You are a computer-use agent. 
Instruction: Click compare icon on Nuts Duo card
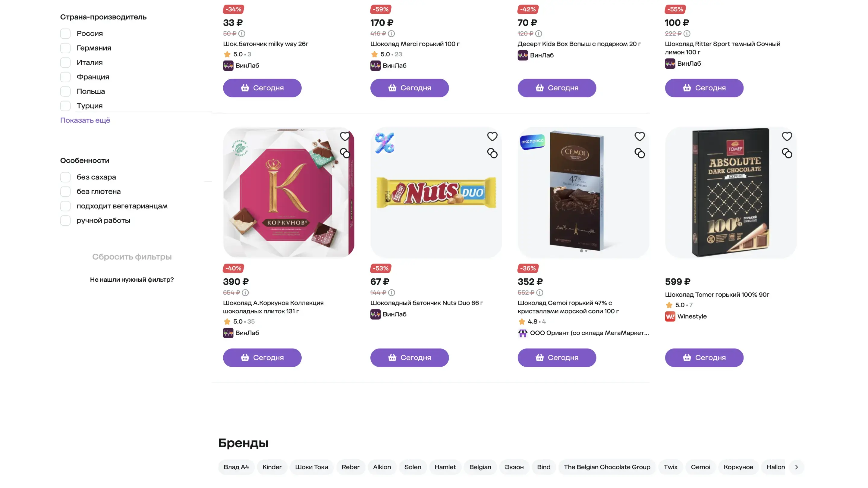coord(492,154)
